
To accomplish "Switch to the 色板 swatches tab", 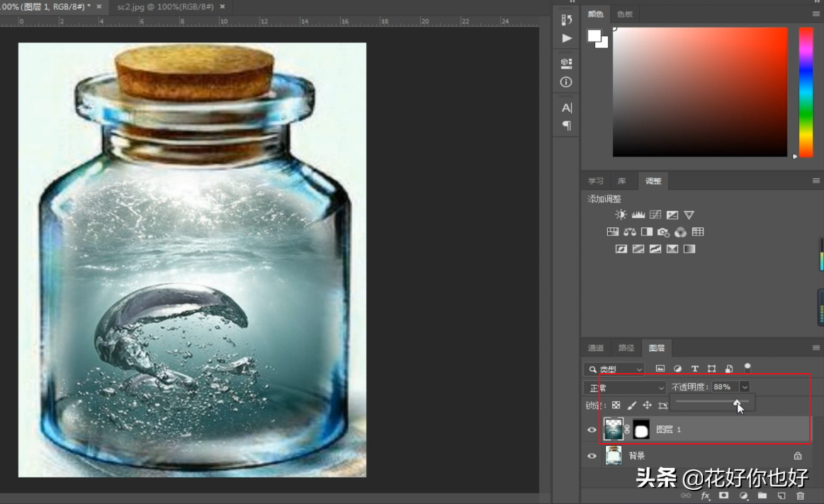I will (x=624, y=14).
